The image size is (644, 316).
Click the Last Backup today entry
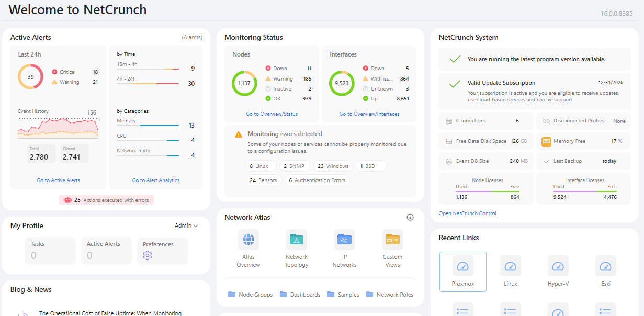(583, 161)
